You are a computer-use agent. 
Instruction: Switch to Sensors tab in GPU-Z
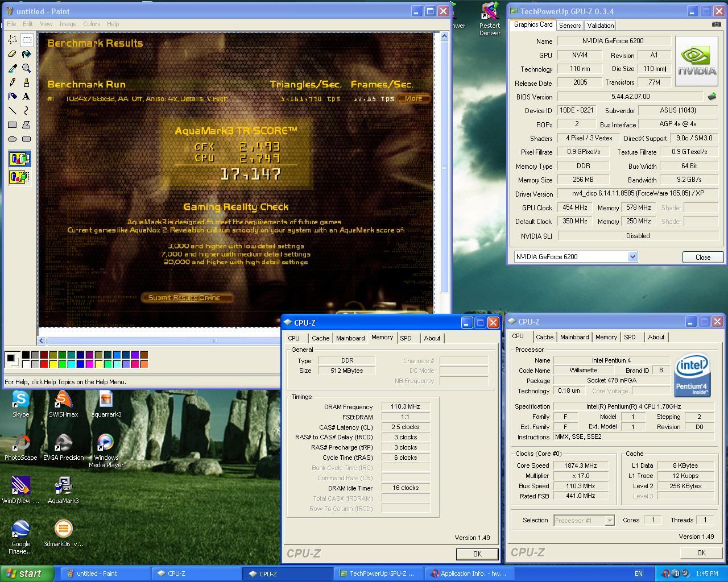[569, 26]
